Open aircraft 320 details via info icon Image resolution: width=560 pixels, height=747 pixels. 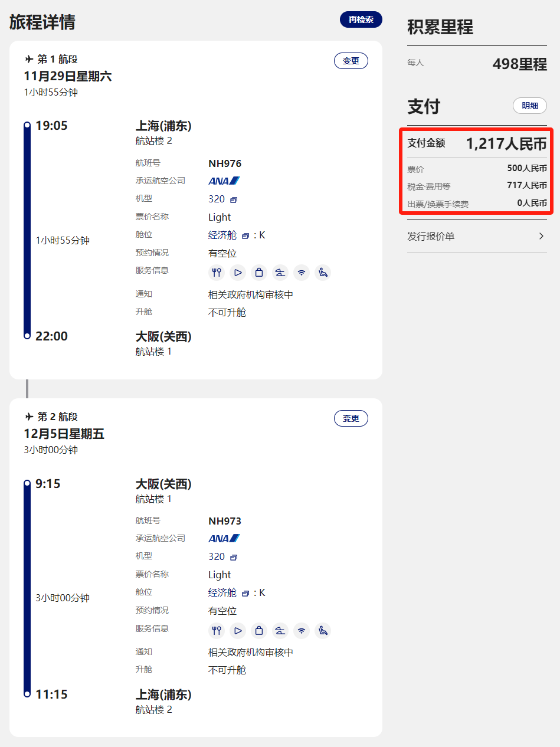(235, 198)
